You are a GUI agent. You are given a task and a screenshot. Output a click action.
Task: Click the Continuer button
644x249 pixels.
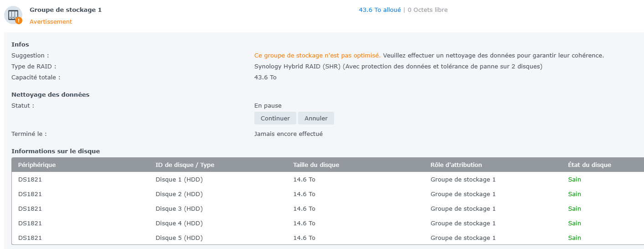[x=275, y=118]
